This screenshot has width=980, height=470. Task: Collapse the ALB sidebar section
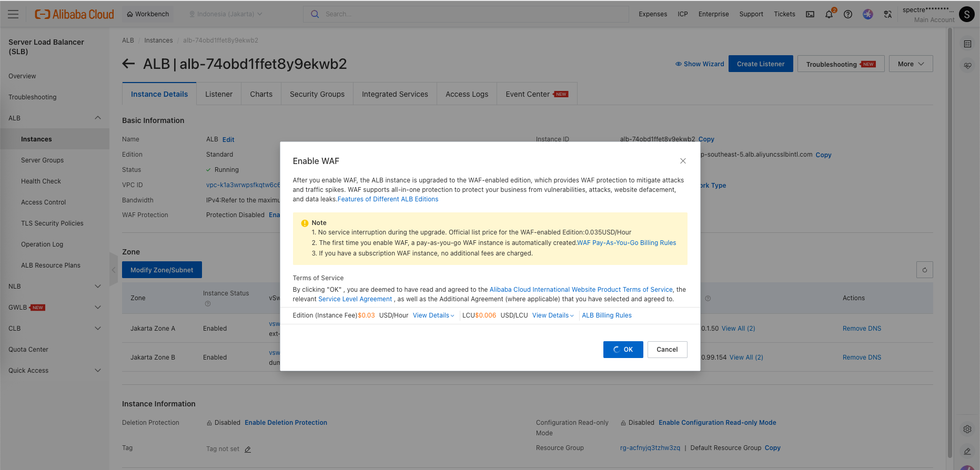pos(97,118)
